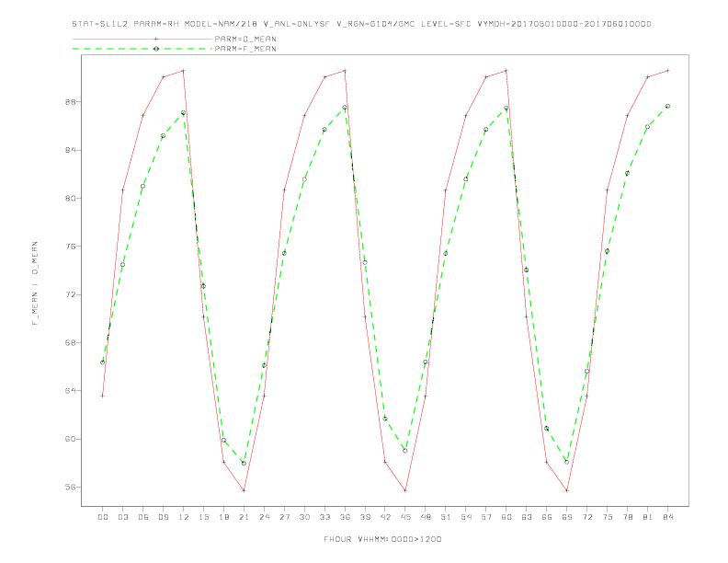The height and width of the screenshot is (563, 728).
Task: Select the red O_MEAN legend line sample
Action: pyautogui.click(x=142, y=39)
